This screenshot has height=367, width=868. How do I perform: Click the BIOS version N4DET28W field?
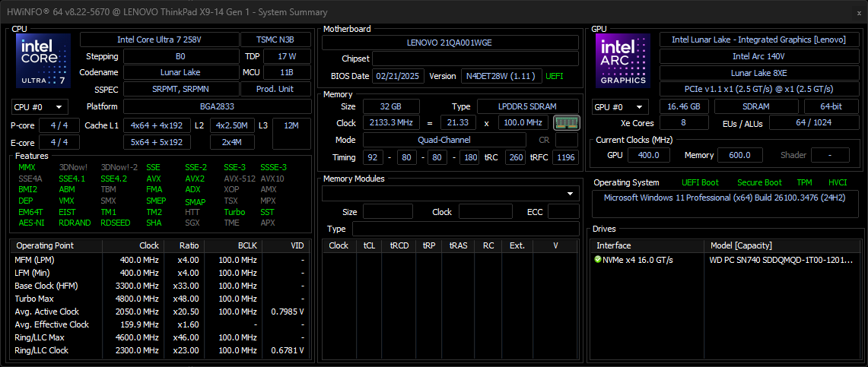tap(501, 76)
